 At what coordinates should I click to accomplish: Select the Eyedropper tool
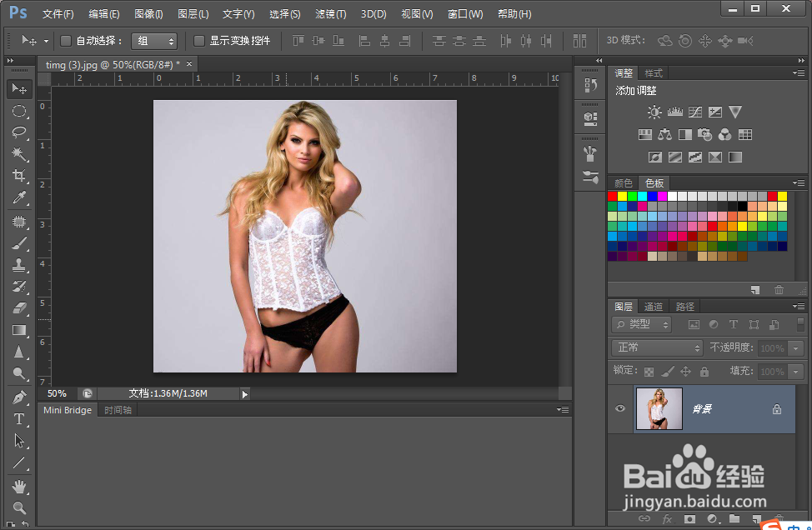tap(19, 197)
